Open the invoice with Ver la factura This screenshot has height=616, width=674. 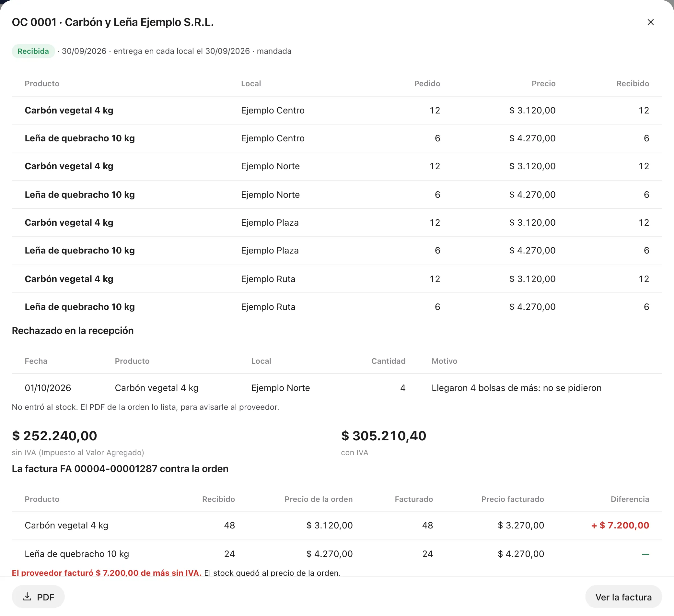tap(623, 597)
